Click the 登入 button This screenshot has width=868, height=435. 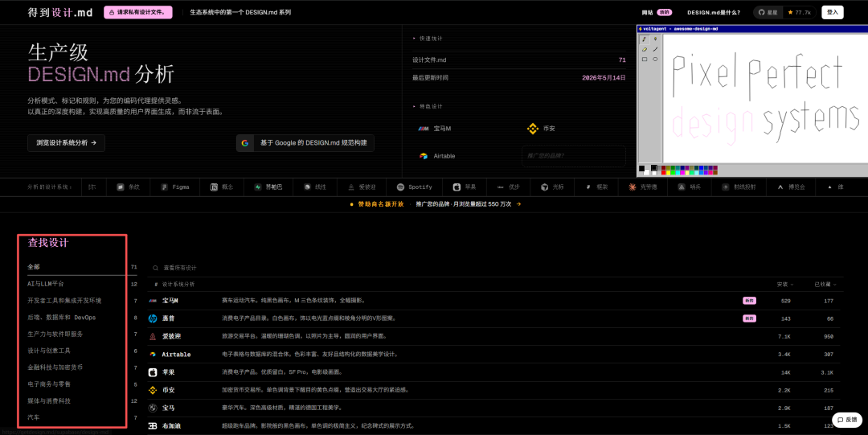(x=833, y=12)
